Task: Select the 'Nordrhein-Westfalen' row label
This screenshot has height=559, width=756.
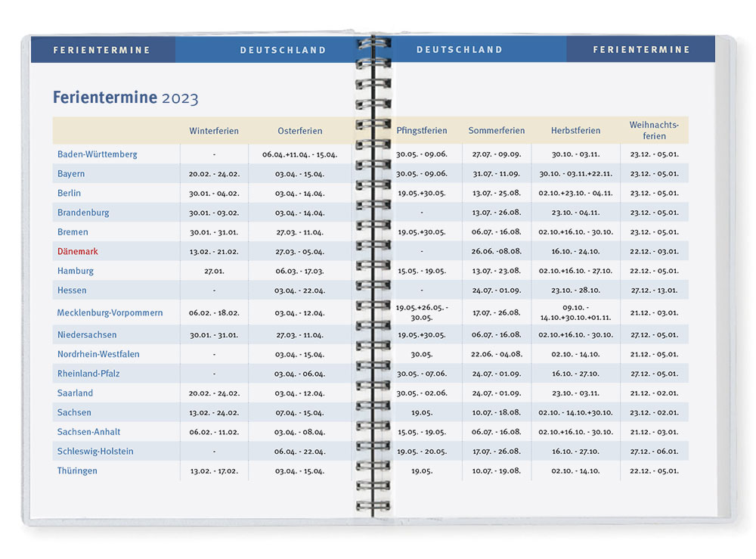Action: pos(98,354)
